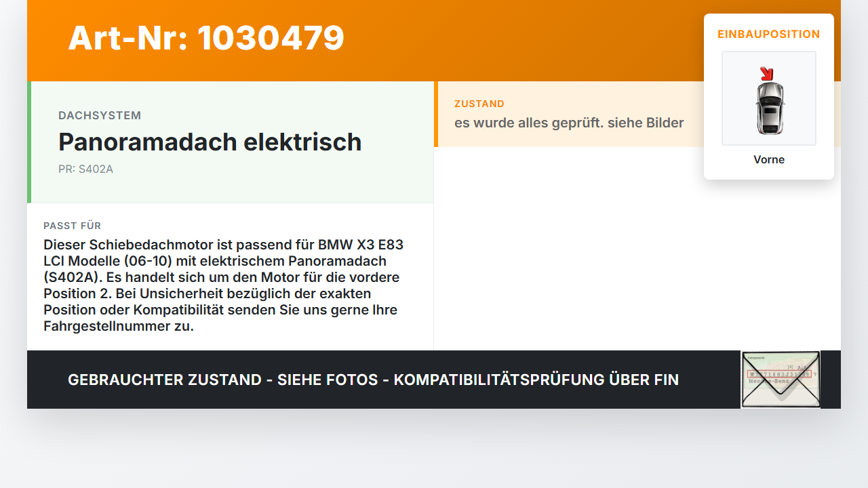
Task: Click the PASST FÜR label
Action: (x=73, y=226)
